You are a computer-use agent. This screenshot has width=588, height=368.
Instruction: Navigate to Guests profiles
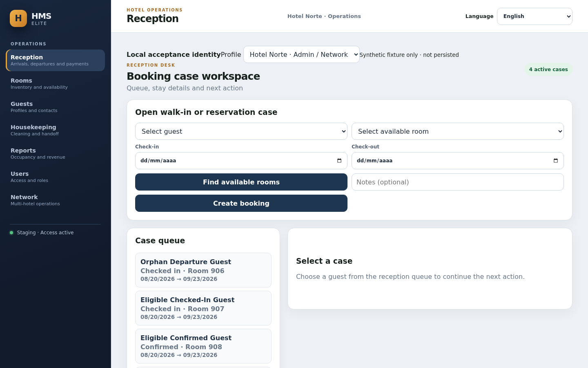56,107
